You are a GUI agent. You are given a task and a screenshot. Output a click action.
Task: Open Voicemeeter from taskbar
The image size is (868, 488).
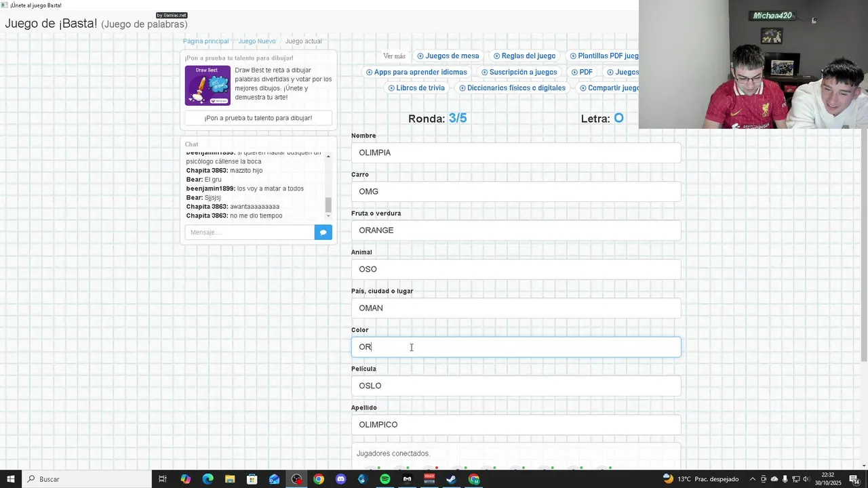pos(429,479)
